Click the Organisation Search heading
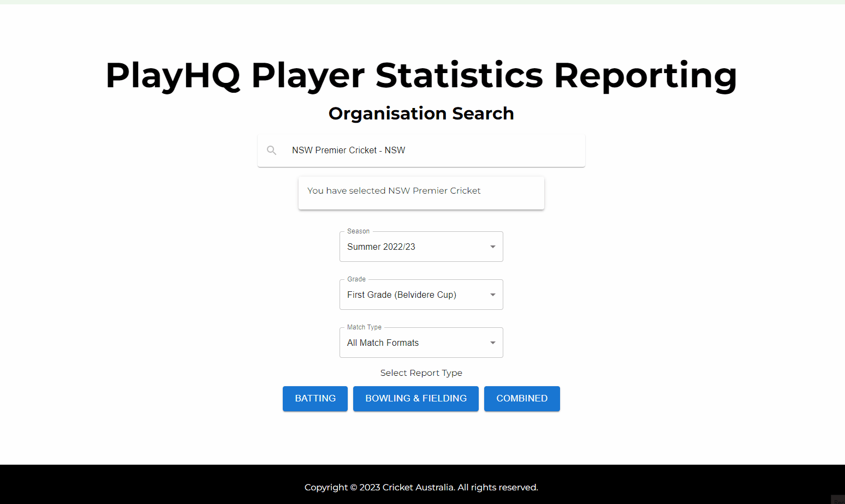This screenshot has height=504, width=845. 421,113
